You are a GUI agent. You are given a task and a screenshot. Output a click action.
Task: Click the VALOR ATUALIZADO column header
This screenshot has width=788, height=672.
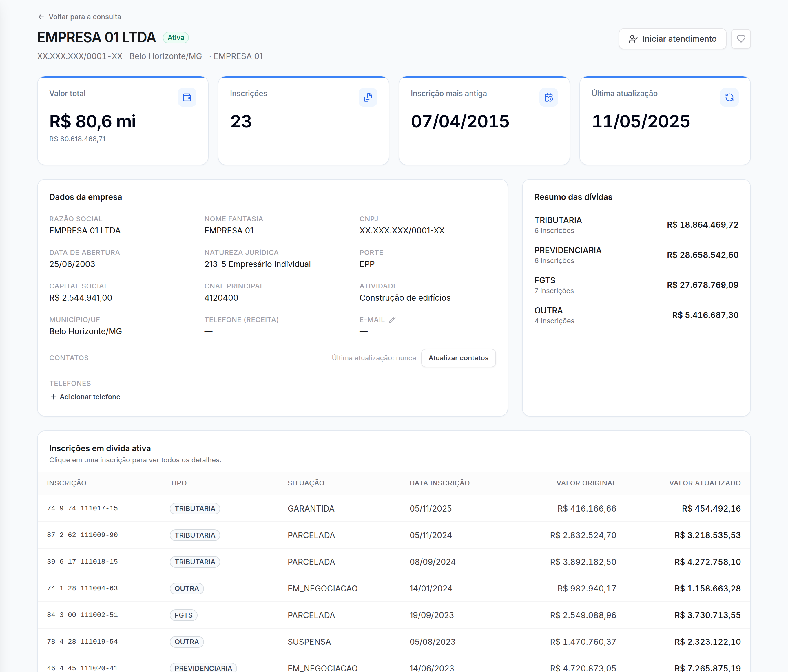(705, 483)
